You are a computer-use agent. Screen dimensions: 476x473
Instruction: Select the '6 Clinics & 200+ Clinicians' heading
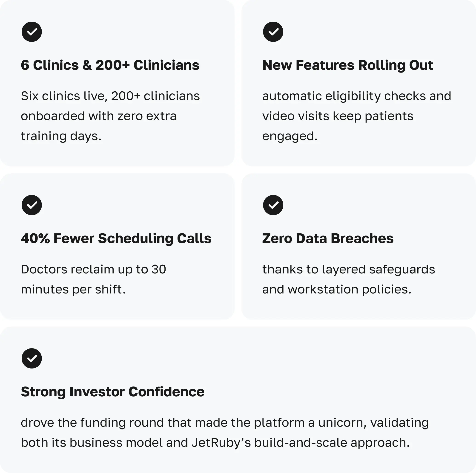click(110, 65)
